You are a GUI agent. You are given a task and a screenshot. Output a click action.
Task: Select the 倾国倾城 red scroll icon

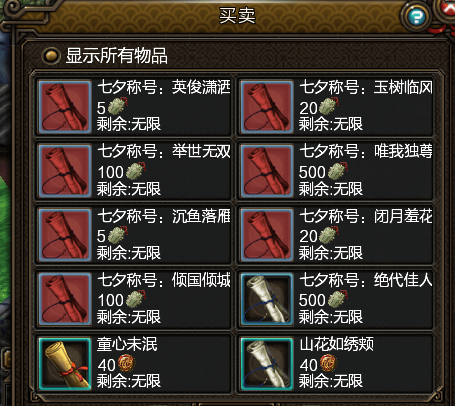coord(65,299)
